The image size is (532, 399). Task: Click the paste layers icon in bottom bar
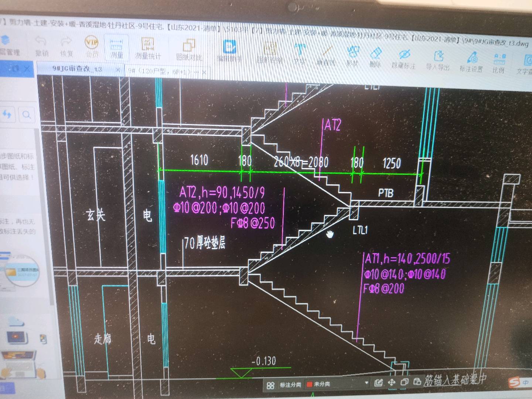(417, 381)
